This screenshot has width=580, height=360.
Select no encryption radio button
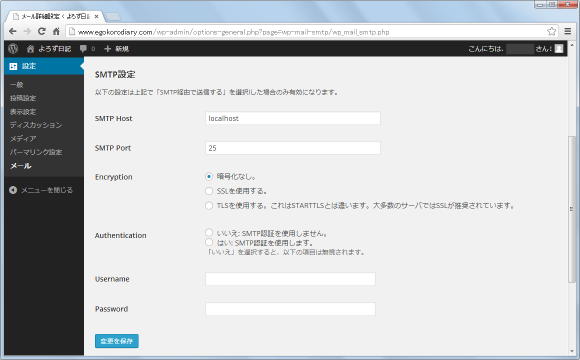click(x=209, y=176)
